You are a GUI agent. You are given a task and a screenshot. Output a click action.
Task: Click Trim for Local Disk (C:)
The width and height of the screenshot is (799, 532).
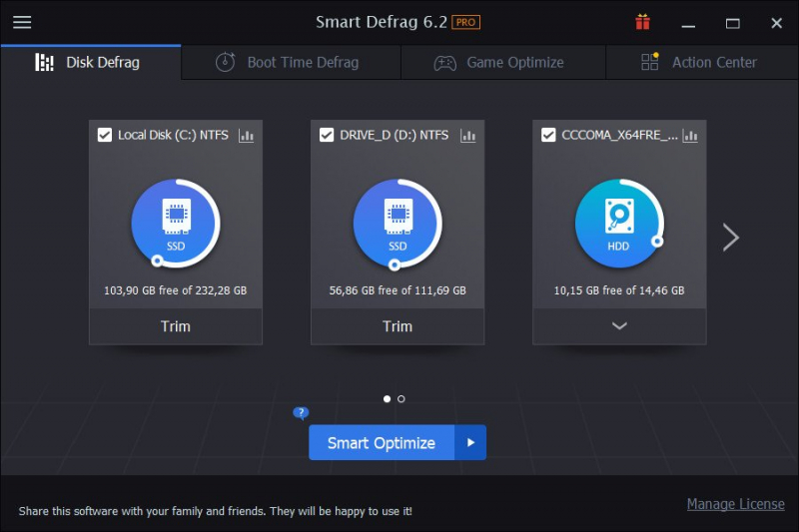176,326
